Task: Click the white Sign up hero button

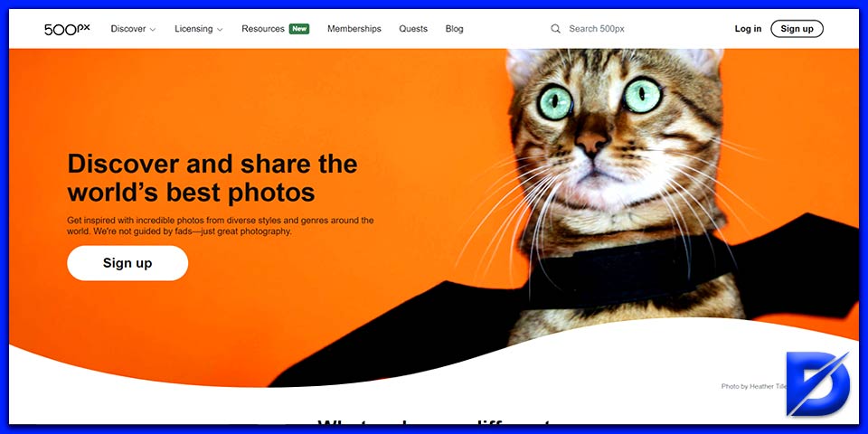Action: pos(127,263)
